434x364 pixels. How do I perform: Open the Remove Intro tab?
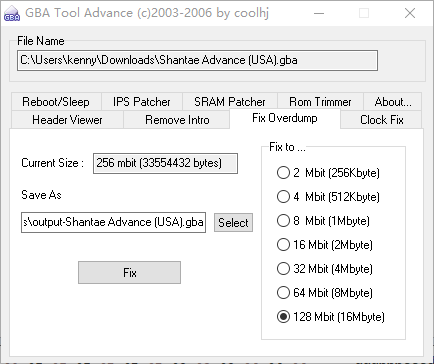[x=177, y=120]
